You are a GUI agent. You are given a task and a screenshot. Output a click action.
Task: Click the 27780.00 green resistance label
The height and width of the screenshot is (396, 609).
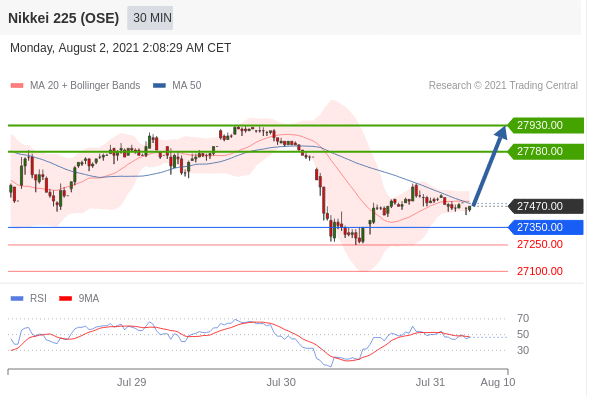(546, 151)
